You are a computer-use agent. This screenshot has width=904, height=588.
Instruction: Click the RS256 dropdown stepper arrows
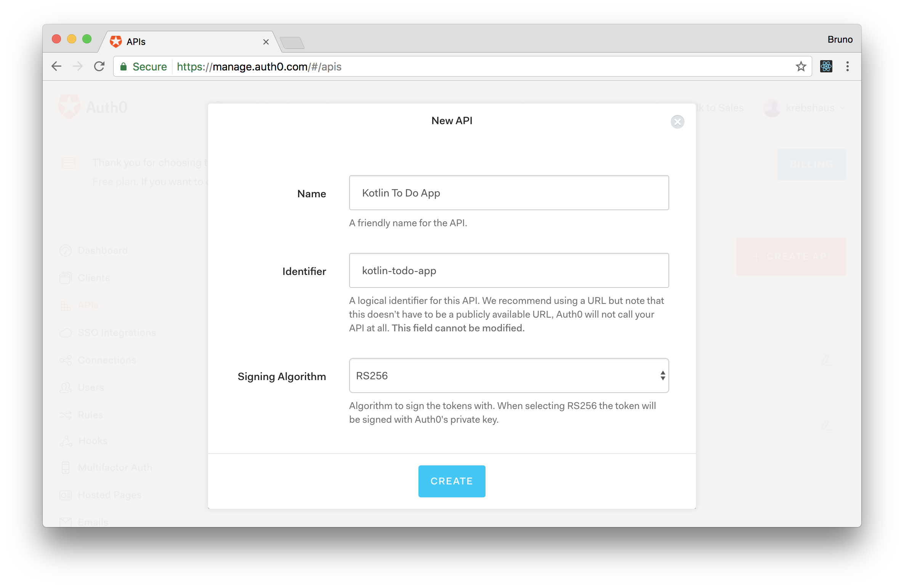tap(663, 375)
